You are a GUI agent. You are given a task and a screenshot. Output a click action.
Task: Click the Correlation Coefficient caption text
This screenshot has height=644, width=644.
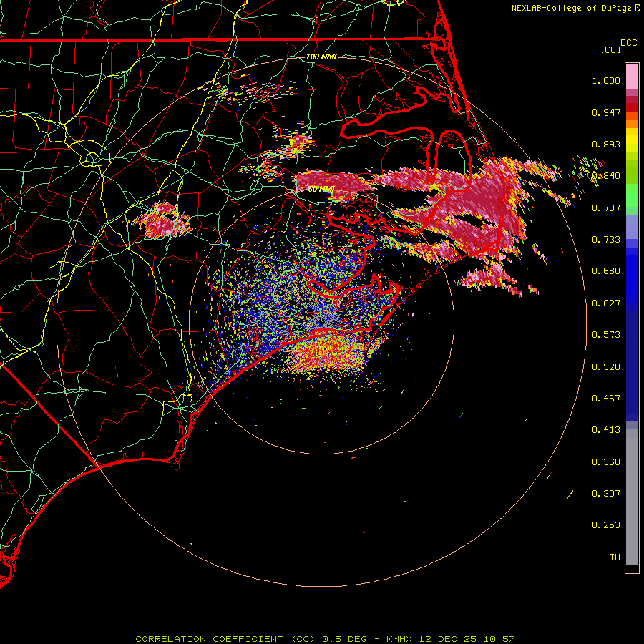click(325, 639)
